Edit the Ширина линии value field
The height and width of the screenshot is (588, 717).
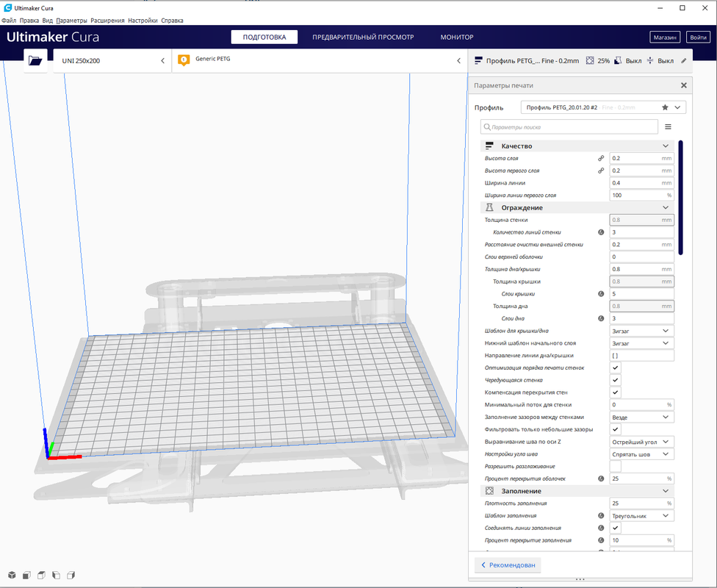pyautogui.click(x=641, y=183)
